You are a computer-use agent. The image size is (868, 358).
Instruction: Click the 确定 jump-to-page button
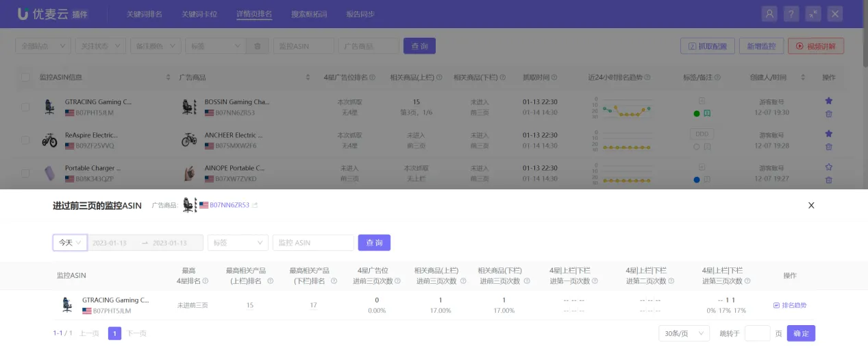coord(801,333)
